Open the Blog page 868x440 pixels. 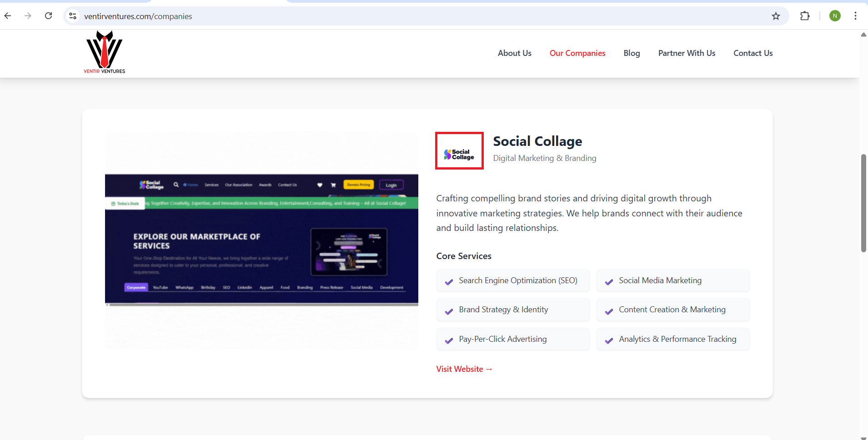point(632,53)
